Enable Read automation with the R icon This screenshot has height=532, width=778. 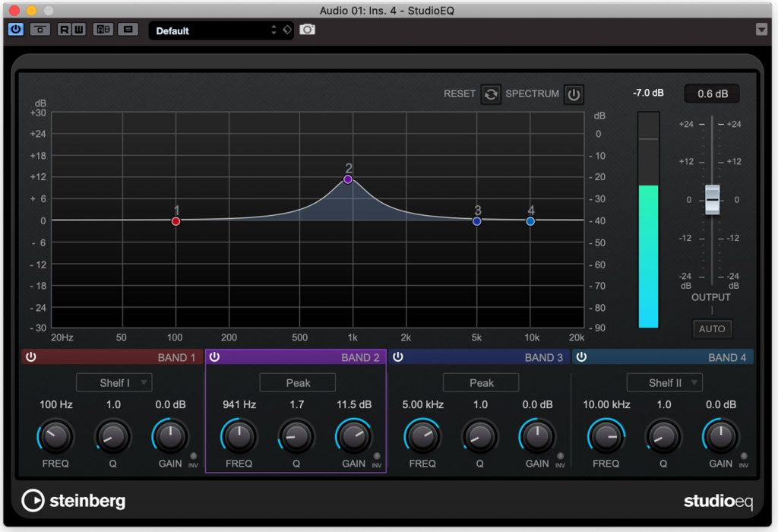pos(65,30)
